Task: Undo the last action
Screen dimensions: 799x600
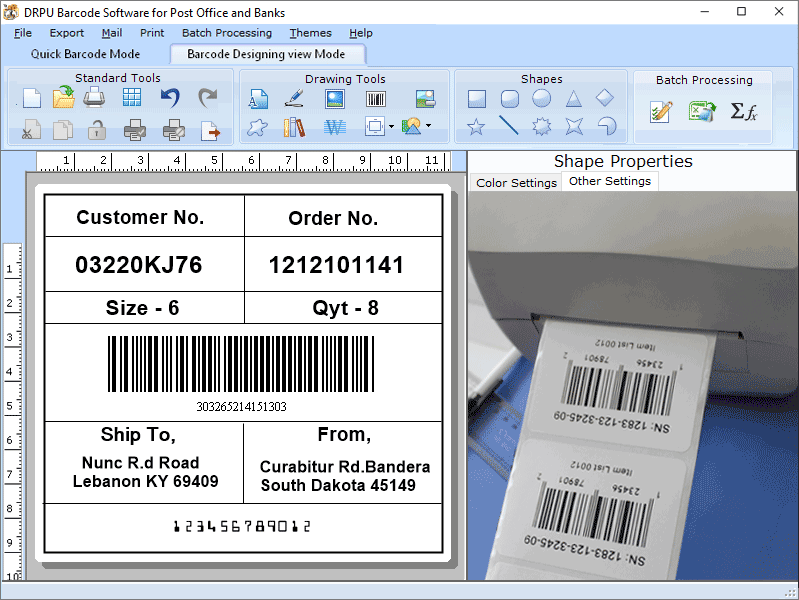Action: [170, 97]
